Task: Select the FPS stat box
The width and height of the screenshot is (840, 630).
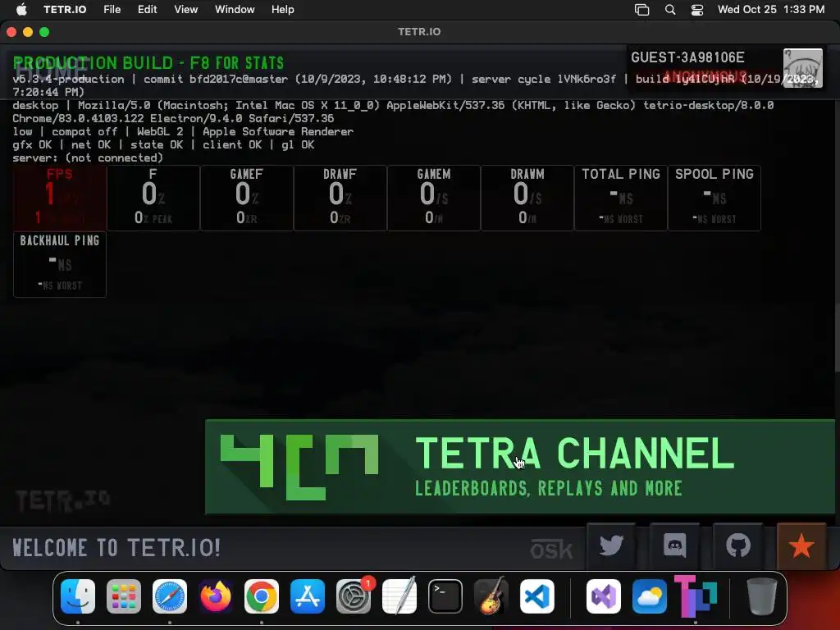Action: tap(59, 198)
